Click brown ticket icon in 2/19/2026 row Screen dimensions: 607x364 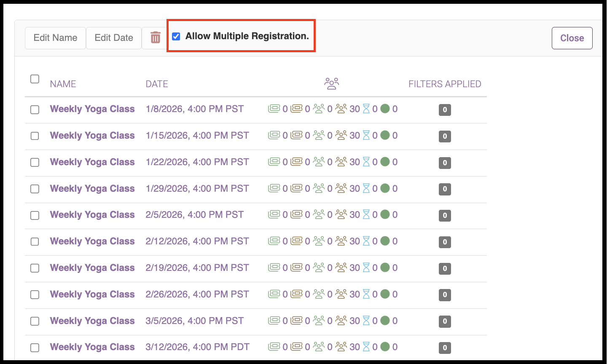(x=296, y=268)
